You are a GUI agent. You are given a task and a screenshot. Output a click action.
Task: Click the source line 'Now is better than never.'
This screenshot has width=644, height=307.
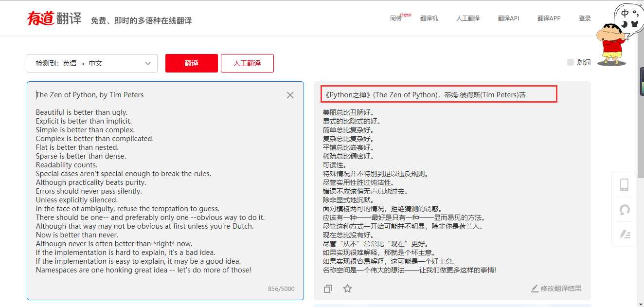point(77,235)
